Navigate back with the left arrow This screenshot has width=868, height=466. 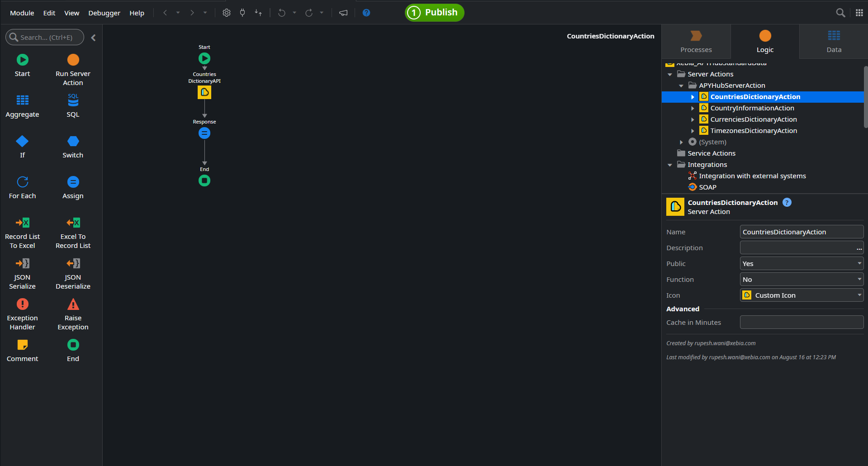pyautogui.click(x=165, y=13)
